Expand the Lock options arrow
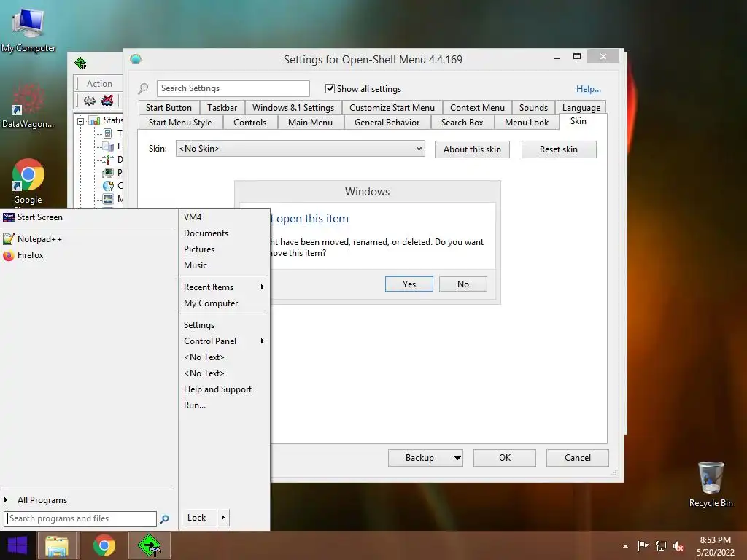747x560 pixels. (223, 518)
